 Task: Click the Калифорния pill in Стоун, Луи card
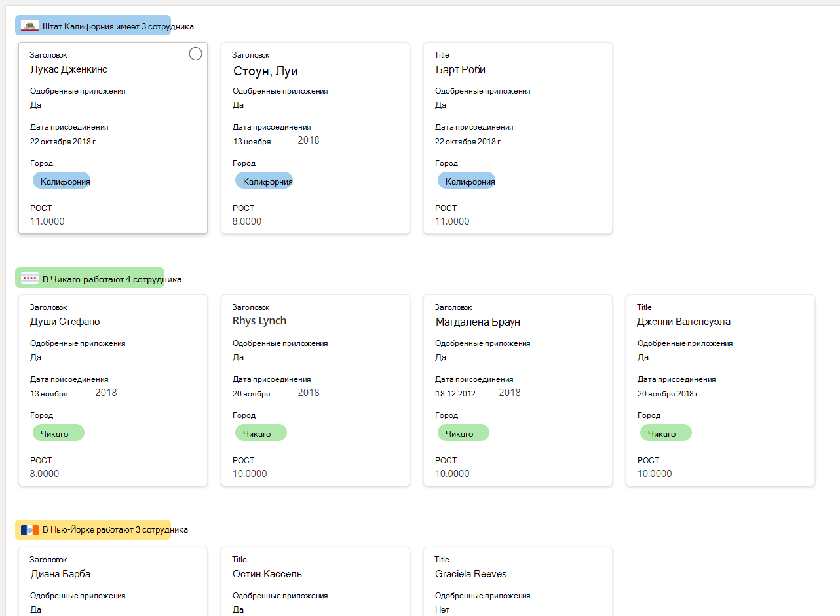[x=264, y=181]
